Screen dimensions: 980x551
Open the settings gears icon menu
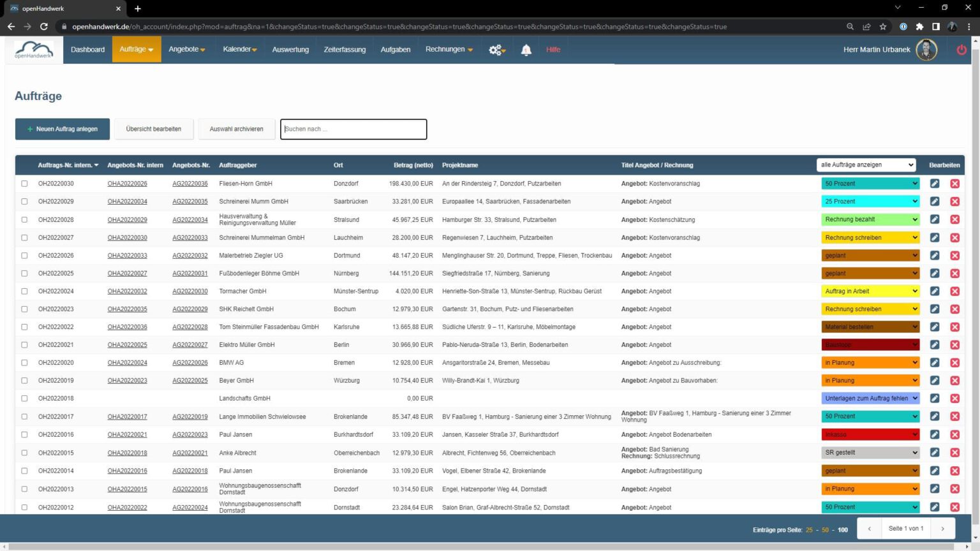496,50
